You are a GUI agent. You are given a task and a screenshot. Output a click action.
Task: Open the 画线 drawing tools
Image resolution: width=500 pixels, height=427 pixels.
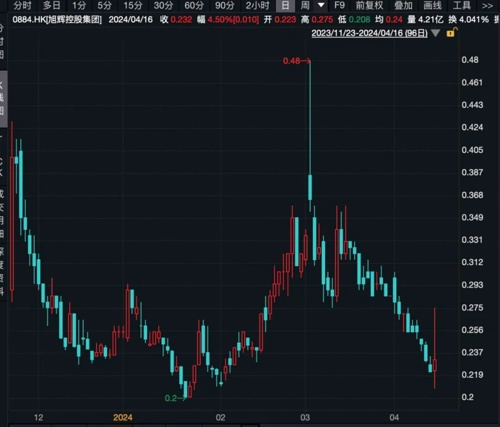(x=432, y=5)
